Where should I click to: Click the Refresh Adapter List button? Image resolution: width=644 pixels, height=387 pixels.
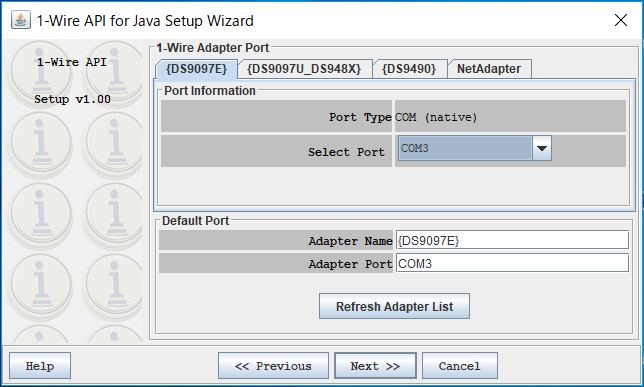click(x=394, y=306)
